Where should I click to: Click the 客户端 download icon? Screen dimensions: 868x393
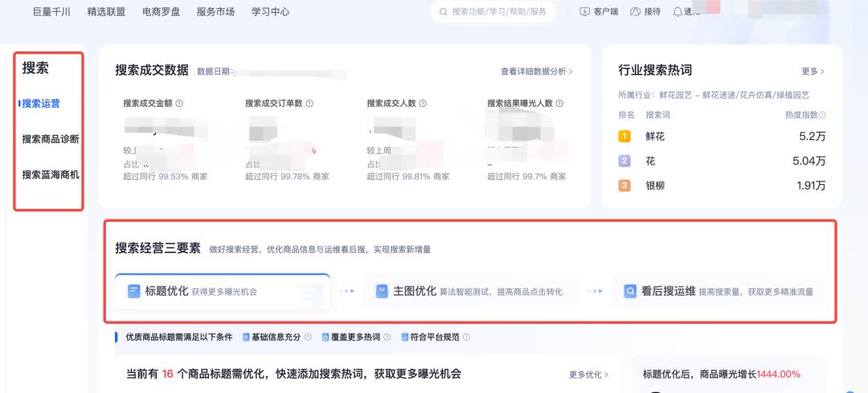coord(584,11)
